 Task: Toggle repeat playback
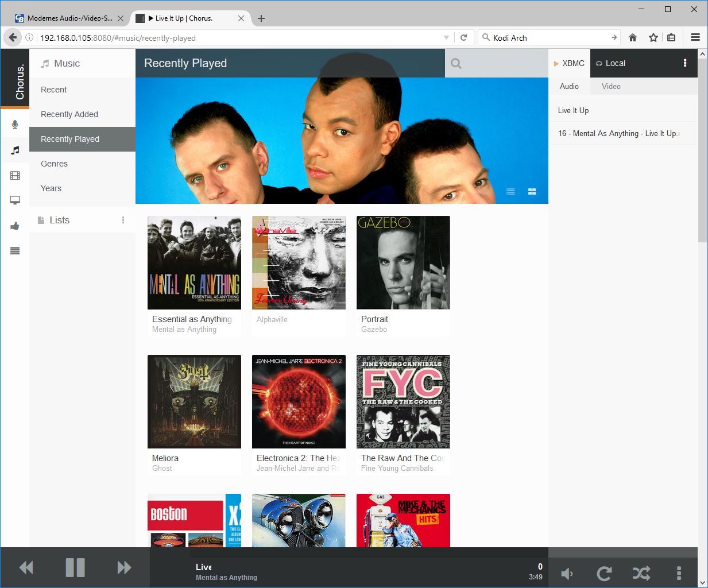pyautogui.click(x=604, y=573)
